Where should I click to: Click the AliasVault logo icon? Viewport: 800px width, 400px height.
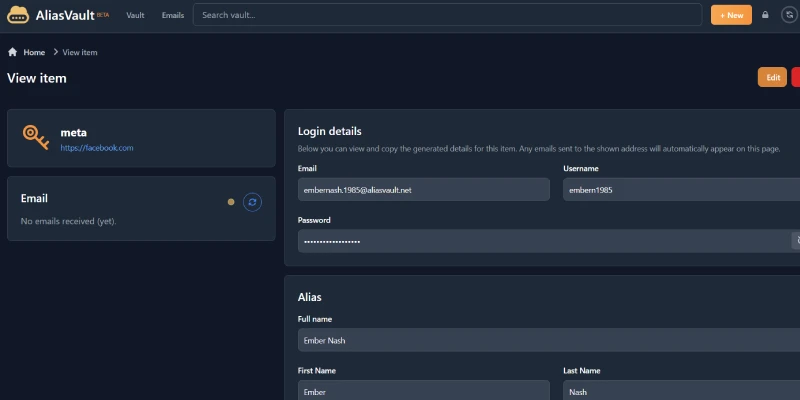click(18, 15)
